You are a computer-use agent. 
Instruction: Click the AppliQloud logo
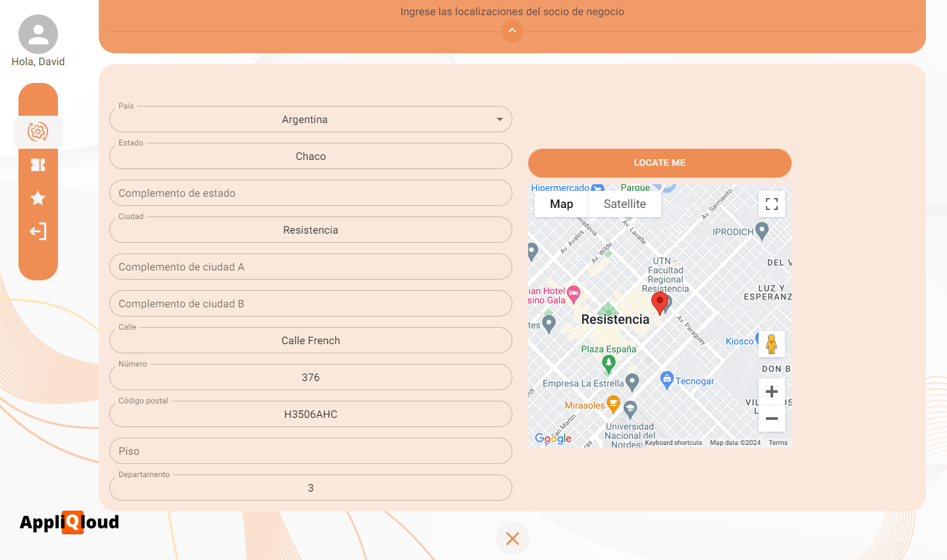pyautogui.click(x=68, y=522)
